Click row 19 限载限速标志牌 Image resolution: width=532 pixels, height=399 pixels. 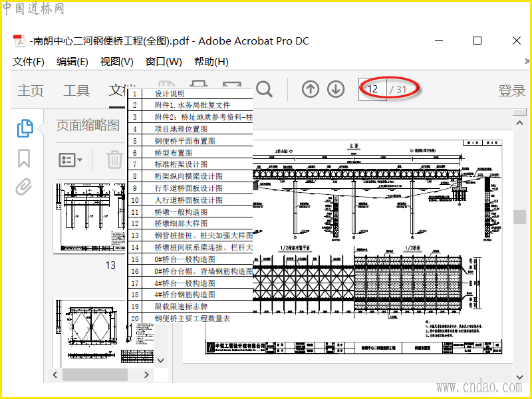pos(190,307)
